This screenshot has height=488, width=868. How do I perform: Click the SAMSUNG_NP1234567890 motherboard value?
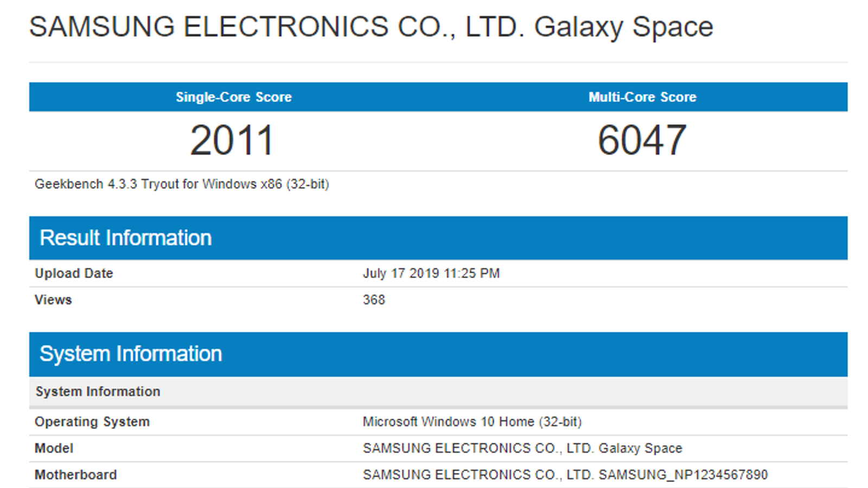coord(683,475)
